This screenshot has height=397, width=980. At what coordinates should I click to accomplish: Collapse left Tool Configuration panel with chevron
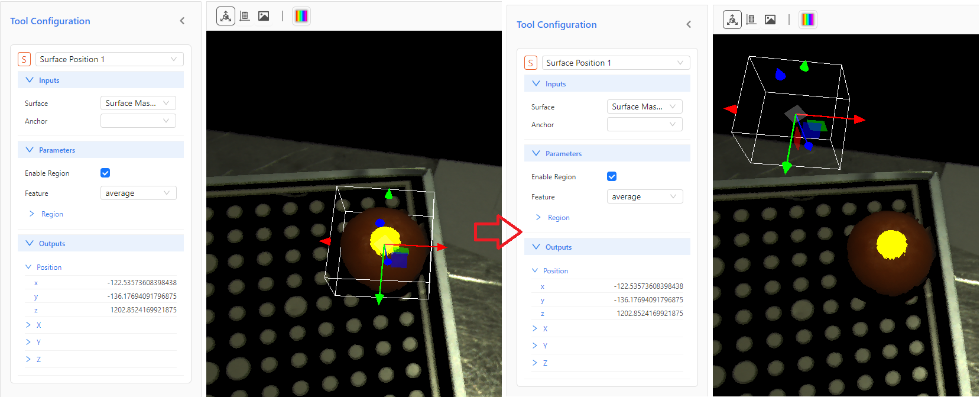[182, 21]
